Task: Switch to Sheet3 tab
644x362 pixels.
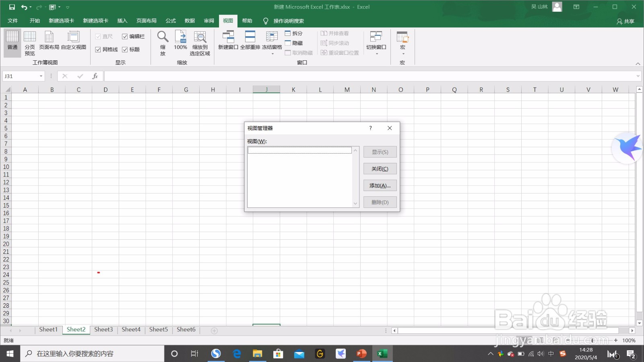Action: [103, 329]
